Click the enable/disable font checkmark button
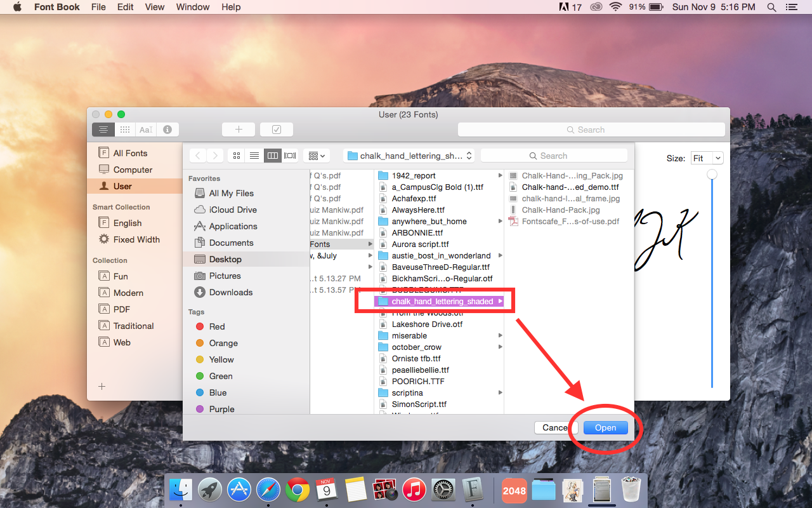Screen dimensions: 812x508 pyautogui.click(x=277, y=130)
